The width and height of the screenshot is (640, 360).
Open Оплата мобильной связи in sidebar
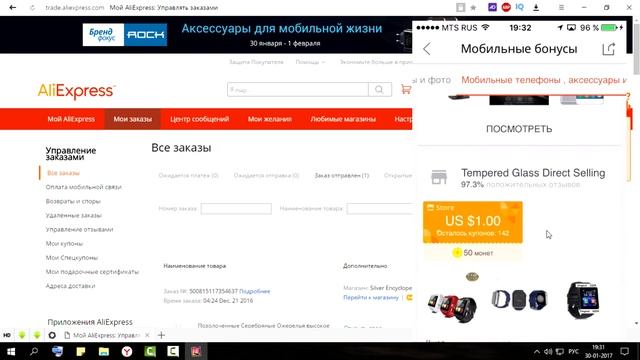coord(84,187)
